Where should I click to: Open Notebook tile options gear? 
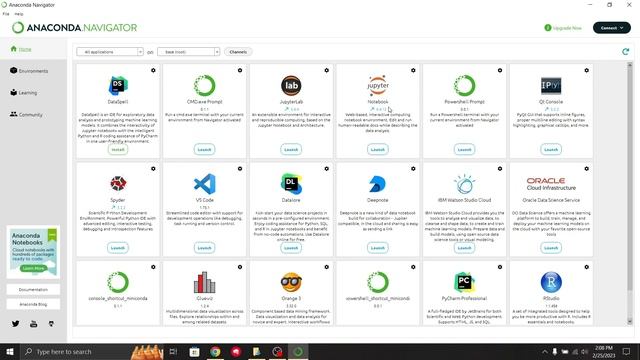coord(413,70)
